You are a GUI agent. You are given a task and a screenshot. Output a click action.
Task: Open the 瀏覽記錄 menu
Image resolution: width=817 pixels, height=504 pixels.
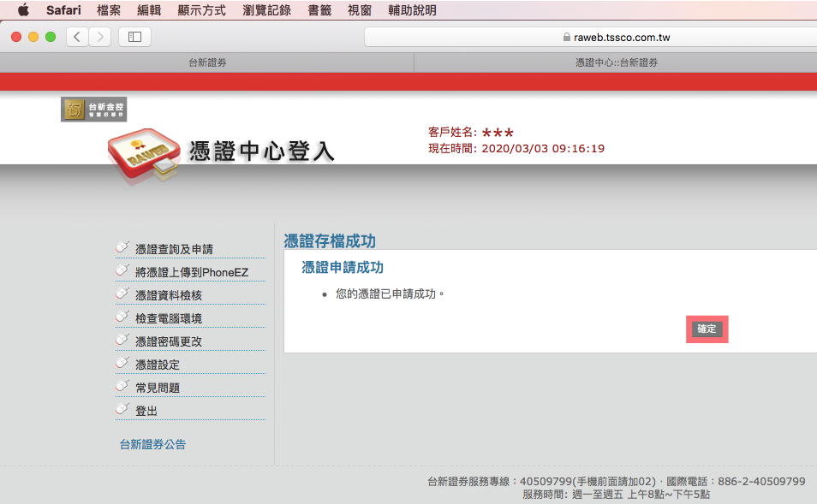pos(267,10)
